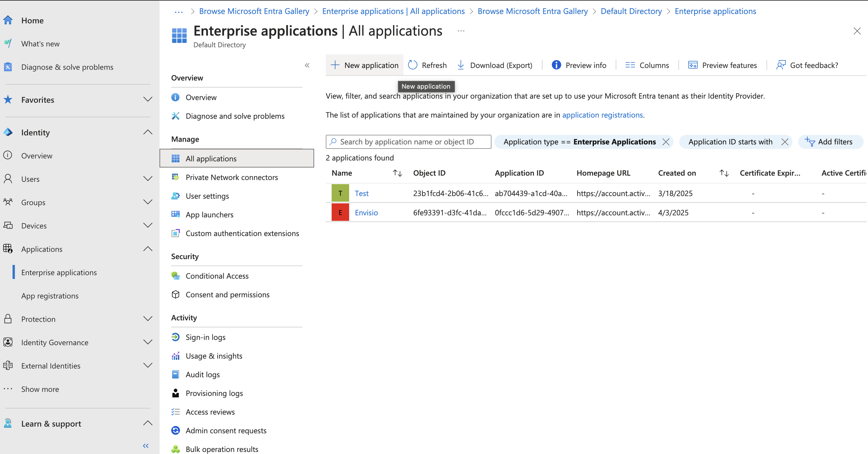This screenshot has height=454, width=868.
Task: Click the Applications grid icon
Action: [x=8, y=249]
